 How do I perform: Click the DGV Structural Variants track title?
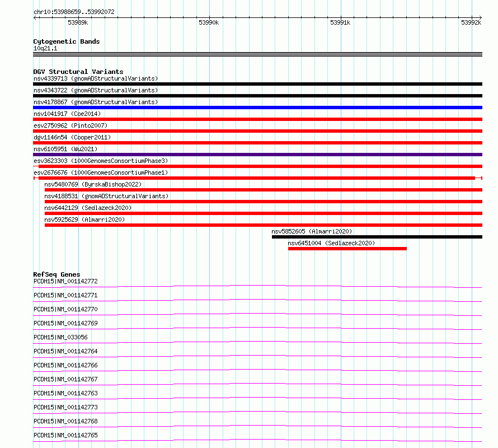click(x=78, y=72)
